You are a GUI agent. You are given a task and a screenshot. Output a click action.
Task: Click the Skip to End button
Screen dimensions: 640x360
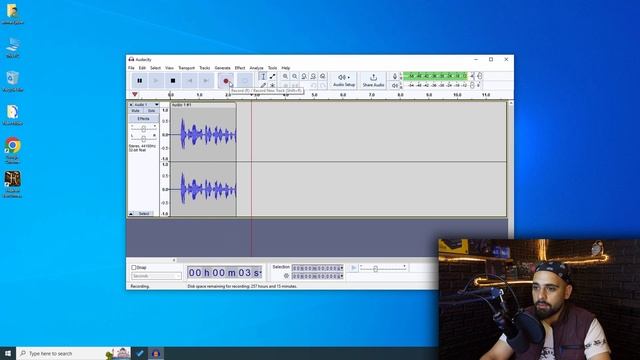pos(206,81)
